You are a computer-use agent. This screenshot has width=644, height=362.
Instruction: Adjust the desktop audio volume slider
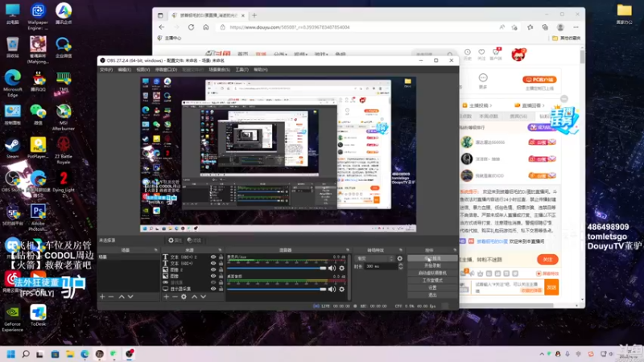277,289
